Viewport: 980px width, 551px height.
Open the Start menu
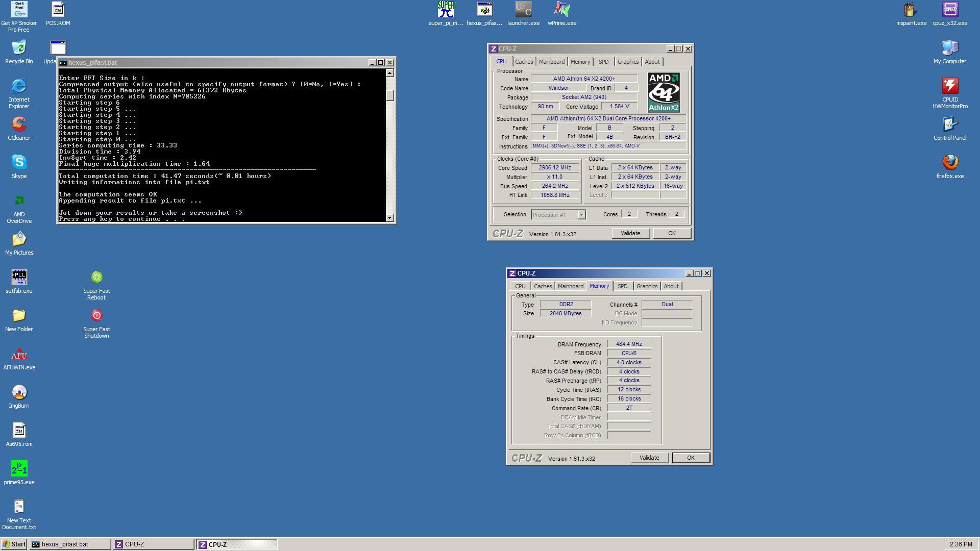(x=14, y=544)
